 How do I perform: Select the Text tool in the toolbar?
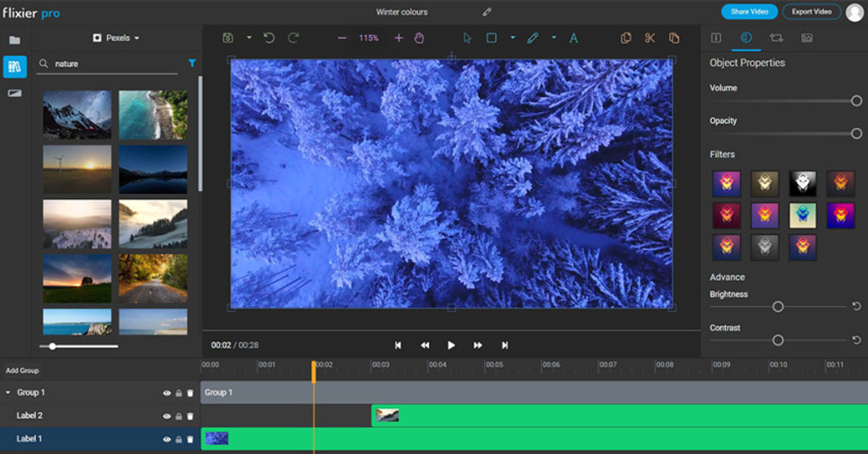(x=573, y=38)
